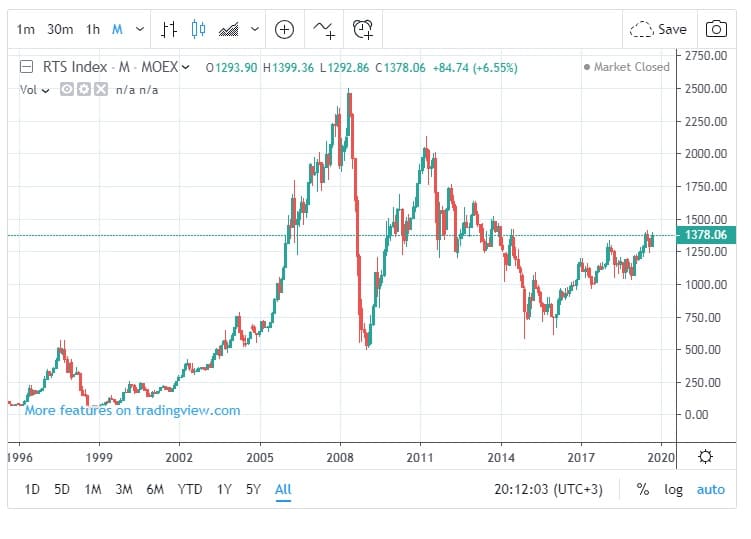Viewport: 751px width, 539px height.
Task: Open chart settings via the gear icon
Action: pyautogui.click(x=705, y=456)
